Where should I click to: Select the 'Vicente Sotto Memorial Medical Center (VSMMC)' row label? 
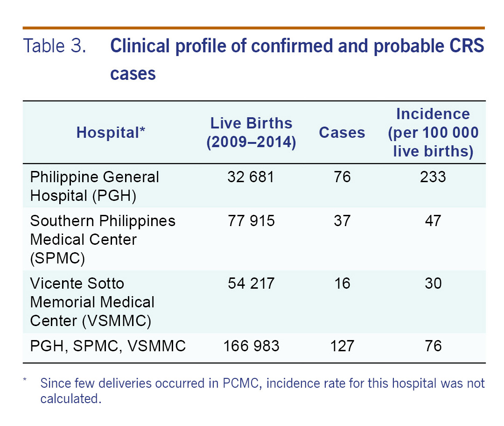92,302
